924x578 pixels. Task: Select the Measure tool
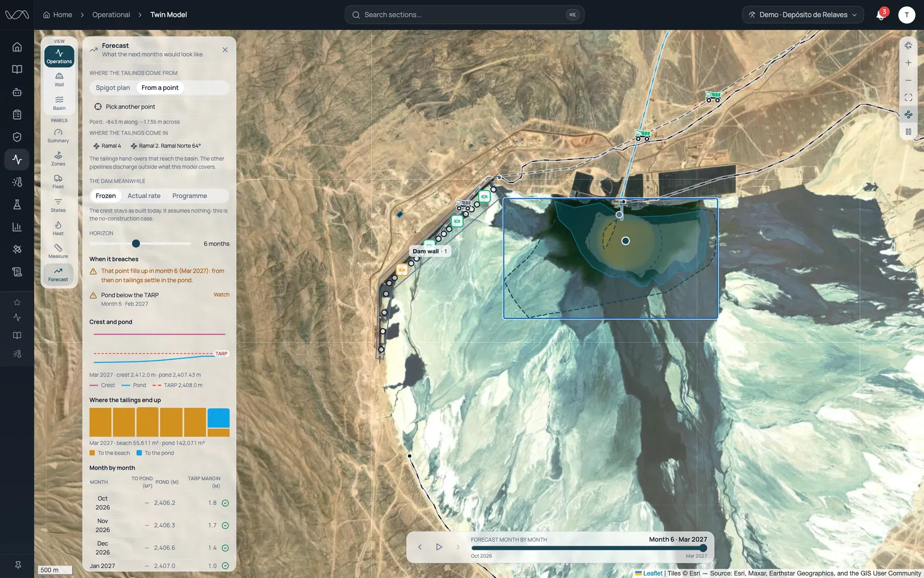pyautogui.click(x=58, y=251)
